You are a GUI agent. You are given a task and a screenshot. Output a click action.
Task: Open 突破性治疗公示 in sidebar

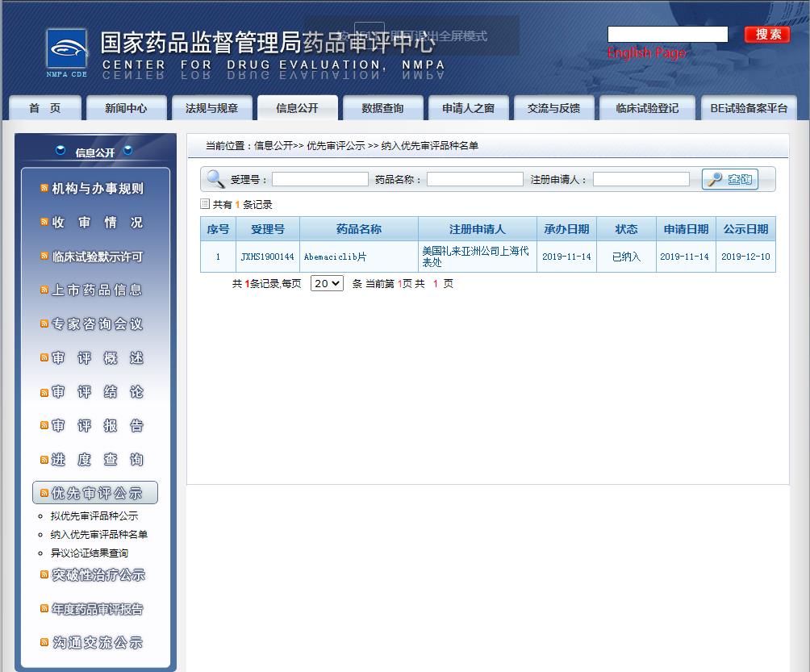click(x=98, y=574)
